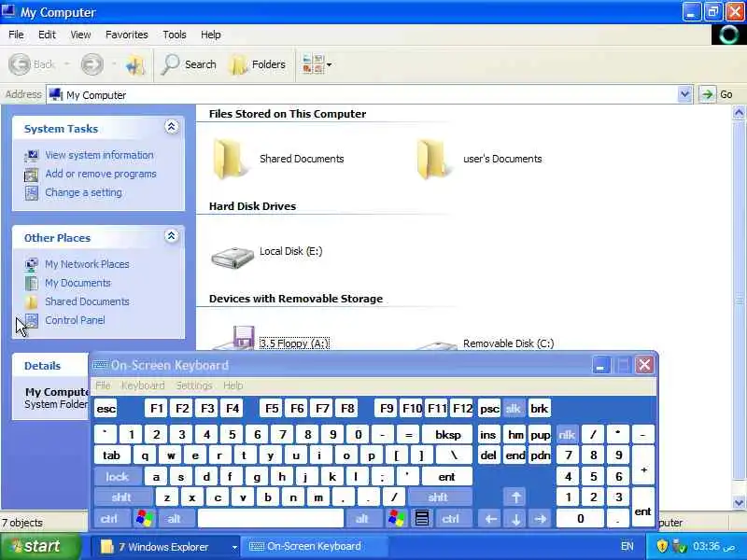Open the Favorites menu
The width and height of the screenshot is (747, 560).
pyautogui.click(x=127, y=35)
